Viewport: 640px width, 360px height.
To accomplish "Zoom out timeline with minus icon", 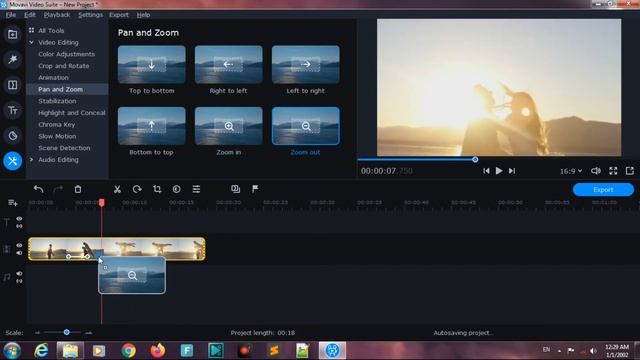I will [37, 333].
